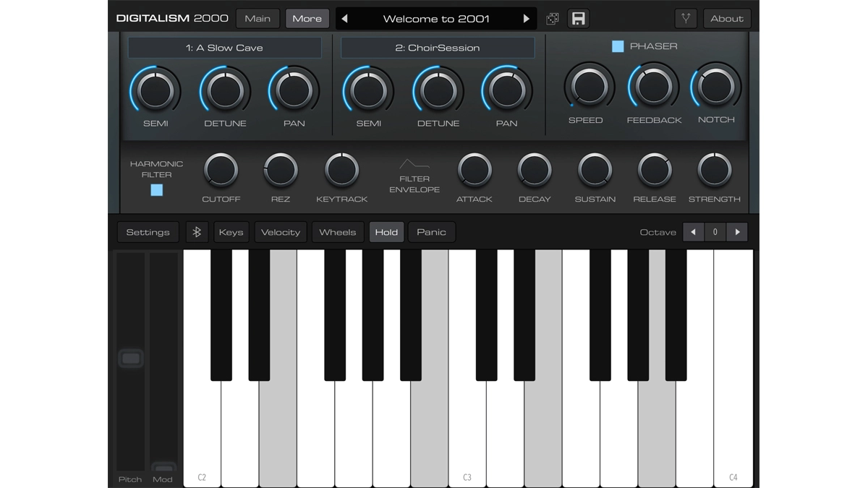Viewport: 868px width, 488px height.
Task: Click the filter envelope shape icon
Action: tap(414, 163)
